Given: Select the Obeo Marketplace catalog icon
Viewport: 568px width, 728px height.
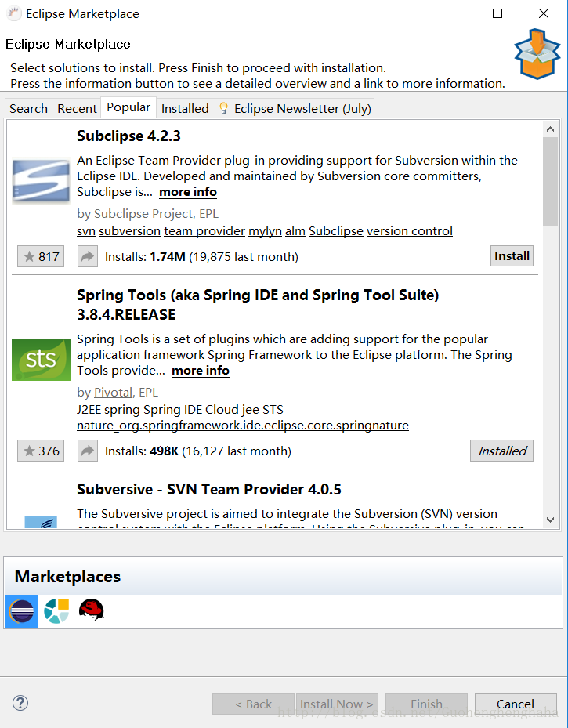Looking at the screenshot, I should 56,611.
